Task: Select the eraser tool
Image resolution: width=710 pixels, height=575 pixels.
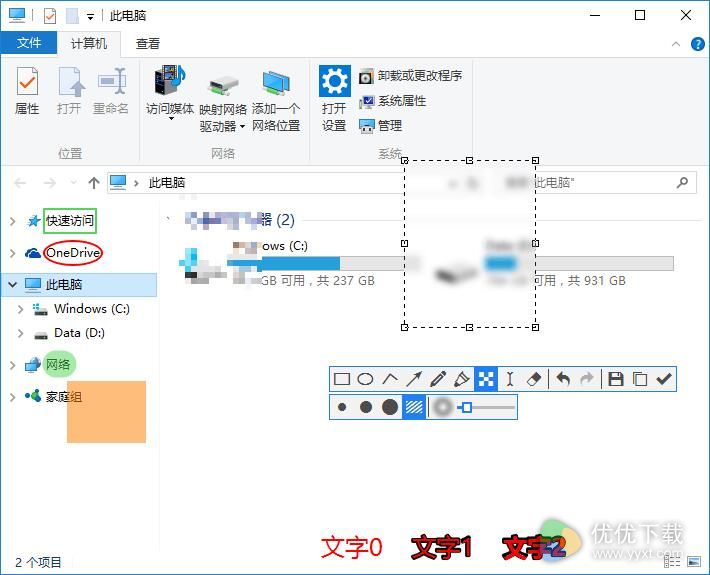Action: [534, 379]
